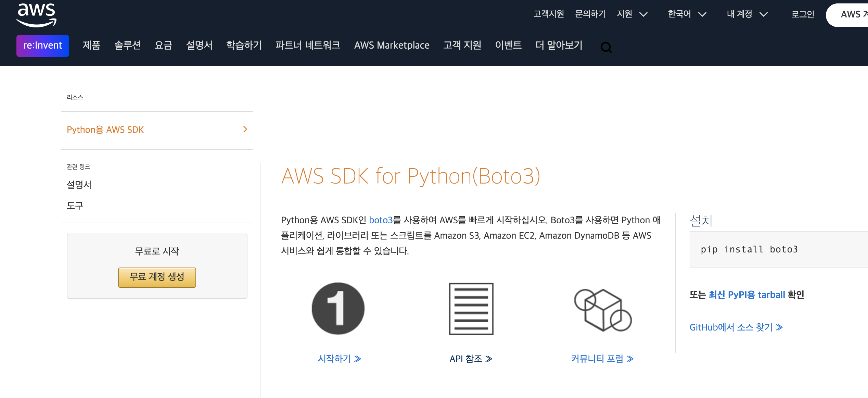Open the boto3 hyperlink in the description
Screen dimensions: 868x398
click(381, 220)
